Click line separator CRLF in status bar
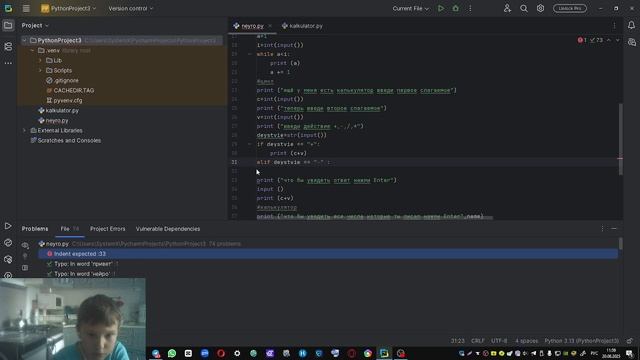The image size is (640, 360). coord(478,340)
